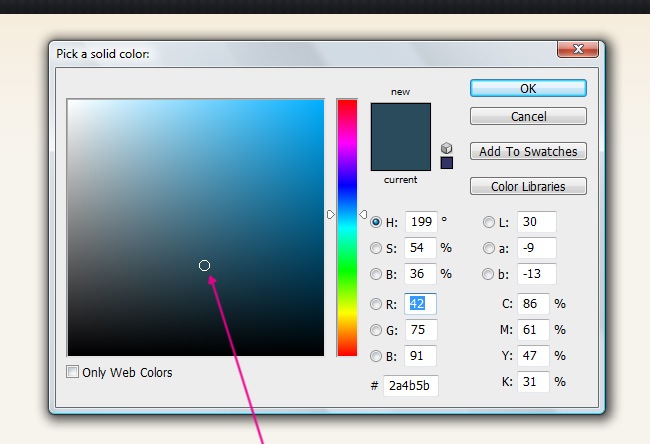Select the L lightness radio button
The width and height of the screenshot is (650, 444).
489,222
